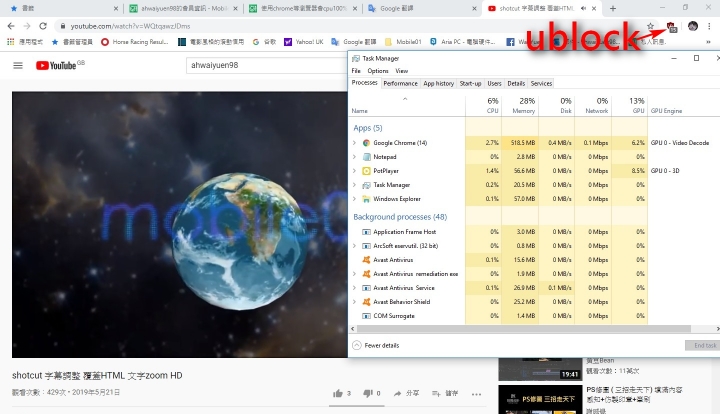
Task: Show more bookmarks with the overflow chevron
Action: [x=709, y=42]
